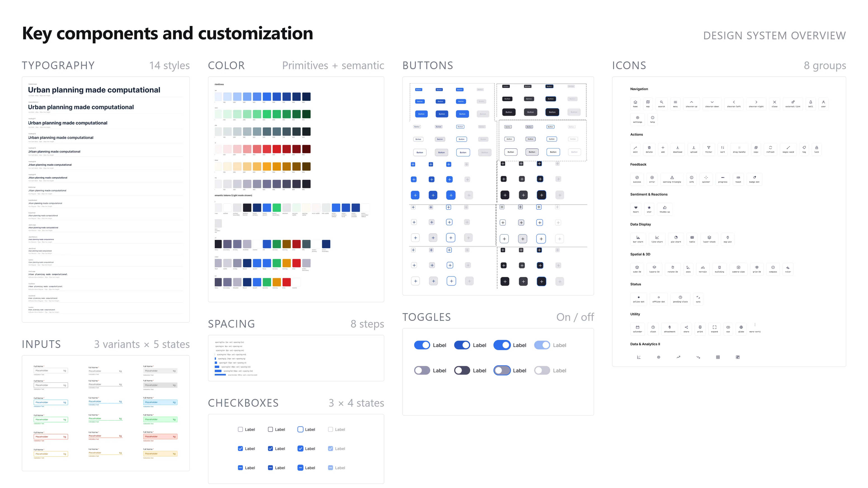Select the pie-chart icon

coord(676,239)
